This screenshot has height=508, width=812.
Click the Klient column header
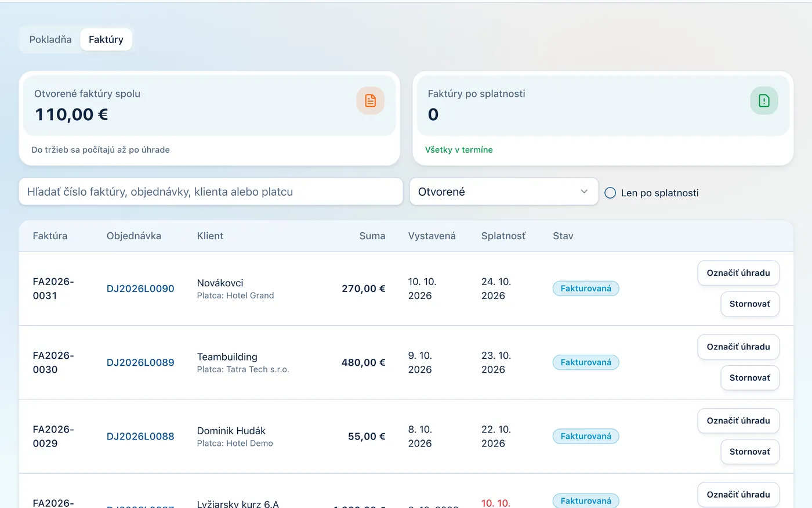210,236
